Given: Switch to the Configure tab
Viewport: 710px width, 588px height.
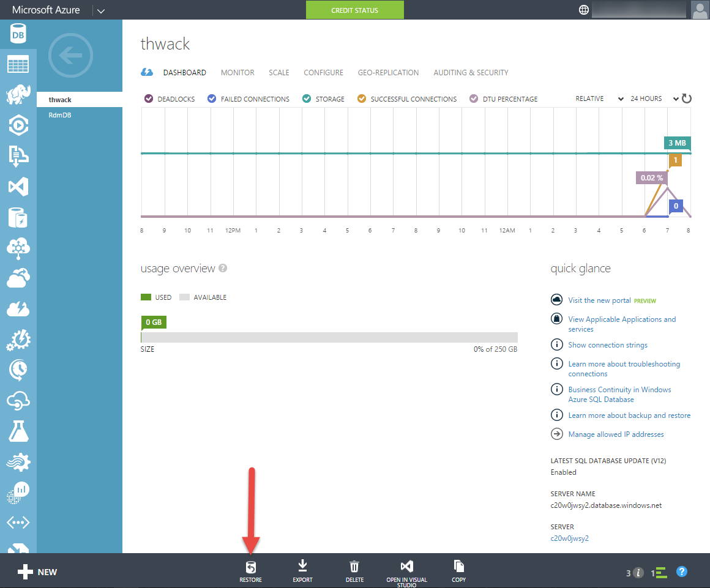Looking at the screenshot, I should click(323, 72).
